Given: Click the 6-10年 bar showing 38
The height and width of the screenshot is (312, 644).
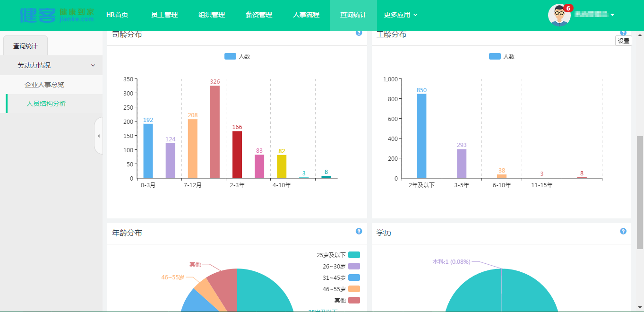Looking at the screenshot, I should coord(502,176).
